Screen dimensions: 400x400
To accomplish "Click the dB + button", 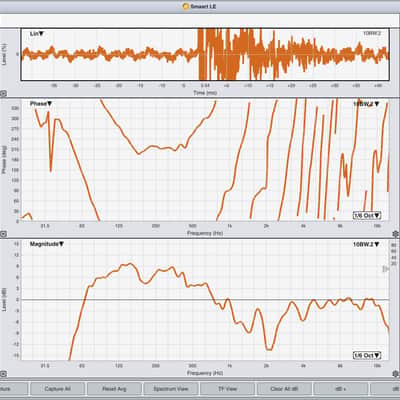I will pyautogui.click(x=341, y=389).
